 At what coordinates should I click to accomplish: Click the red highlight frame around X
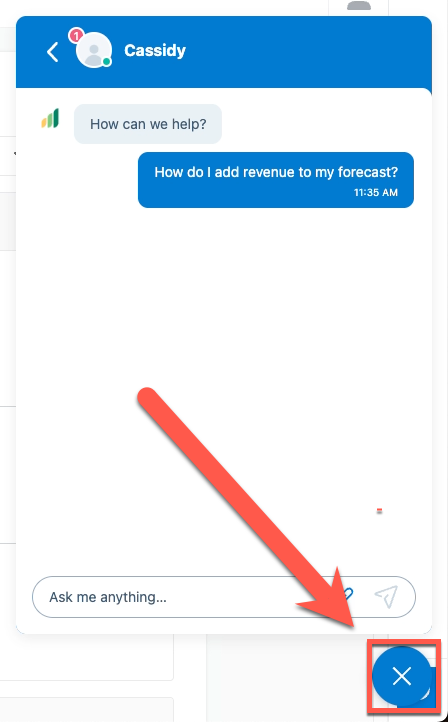(x=404, y=676)
